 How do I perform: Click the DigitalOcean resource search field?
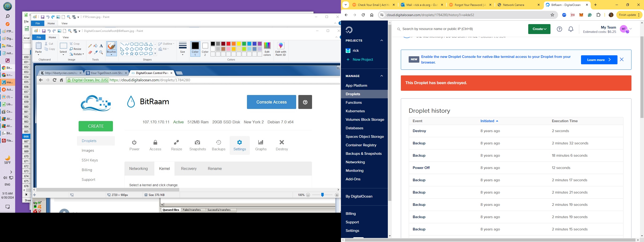pyautogui.click(x=460, y=29)
